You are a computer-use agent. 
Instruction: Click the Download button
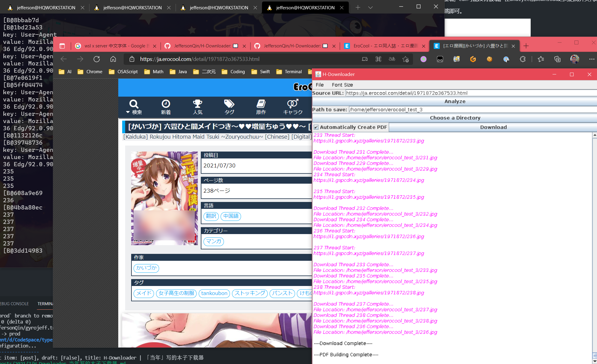pyautogui.click(x=493, y=127)
